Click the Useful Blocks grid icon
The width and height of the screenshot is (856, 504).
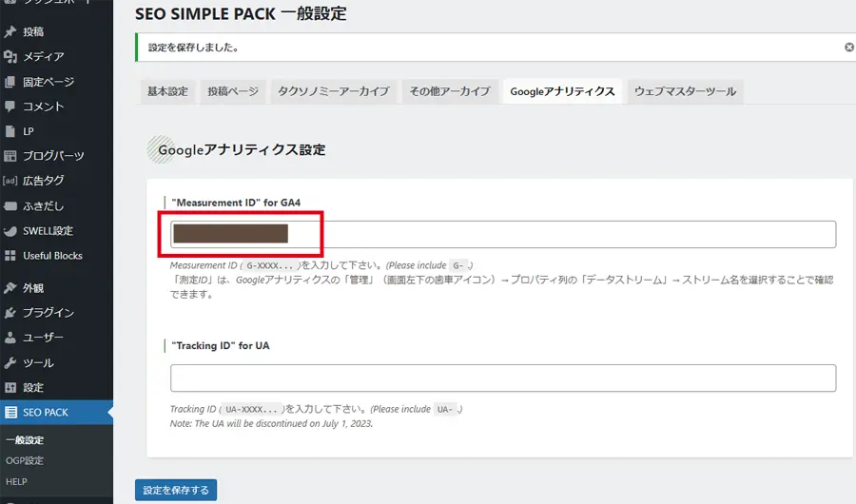point(10,256)
